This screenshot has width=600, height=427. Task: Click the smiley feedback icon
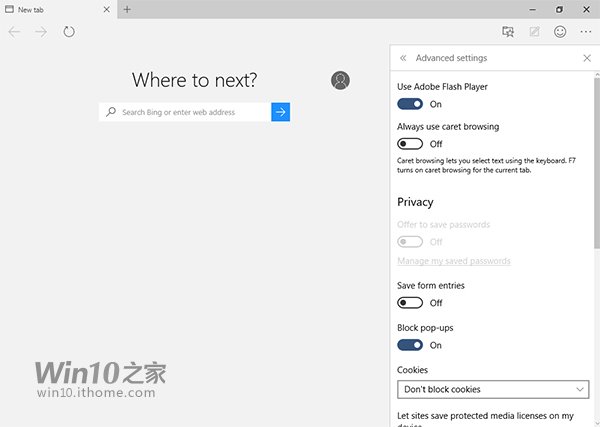tap(560, 32)
